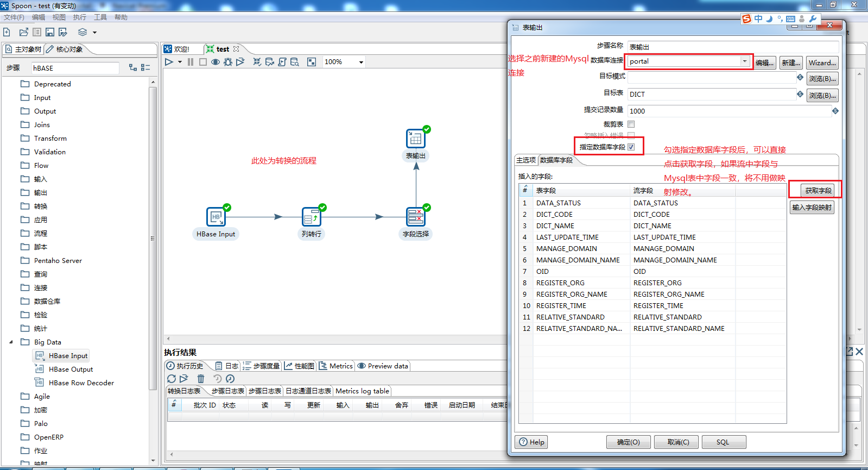Image resolution: width=868 pixels, height=470 pixels.
Task: Open the 执行 menu
Action: point(80,17)
